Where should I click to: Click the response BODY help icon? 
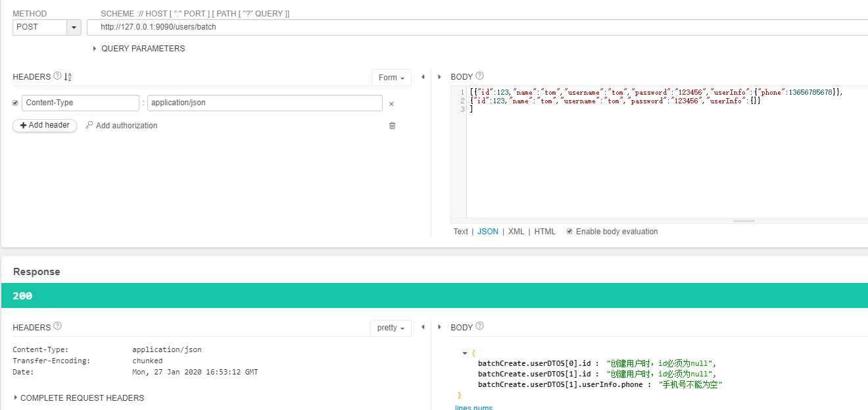pos(479,326)
